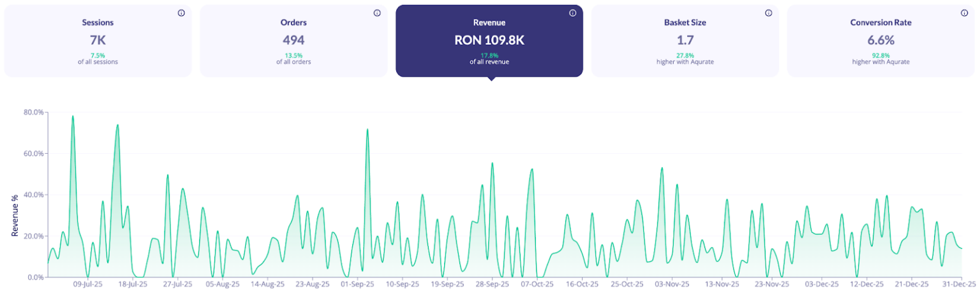Click the 0.0% y-axis label
The height and width of the screenshot is (294, 980).
tap(36, 277)
